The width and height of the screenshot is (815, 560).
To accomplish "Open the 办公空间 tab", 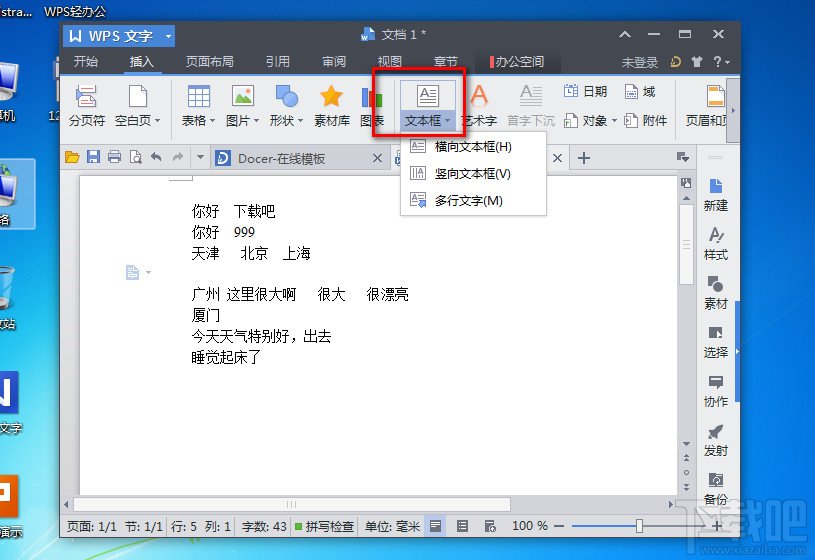I will (517, 62).
